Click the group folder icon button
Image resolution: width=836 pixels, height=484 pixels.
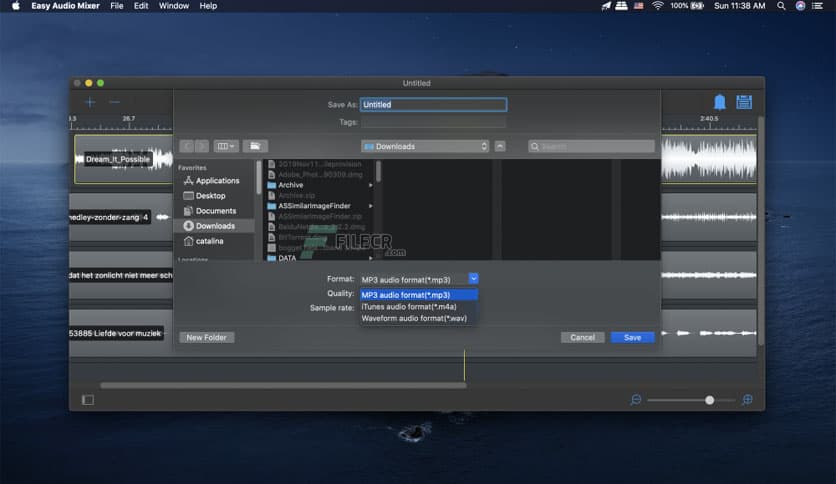pos(255,146)
